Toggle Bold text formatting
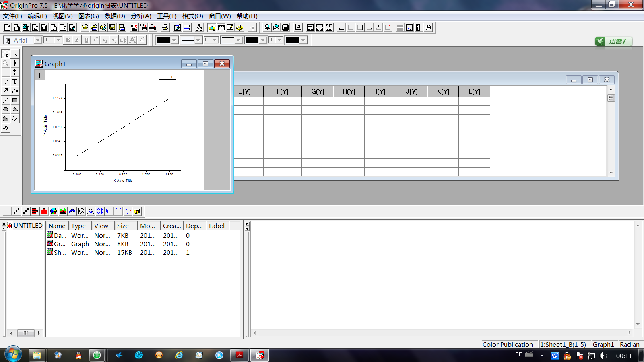Image resolution: width=644 pixels, height=362 pixels. [68, 40]
